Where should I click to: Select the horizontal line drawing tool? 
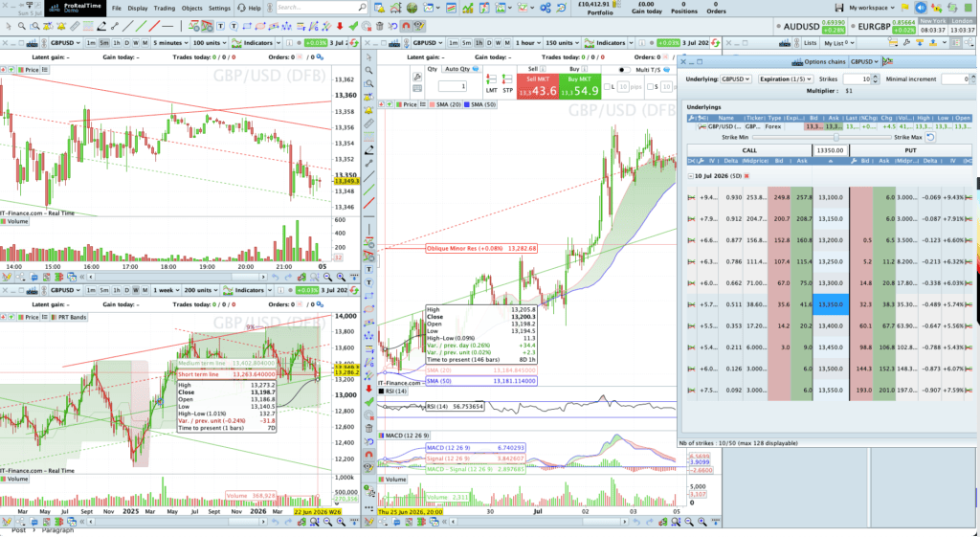pyautogui.click(x=167, y=26)
